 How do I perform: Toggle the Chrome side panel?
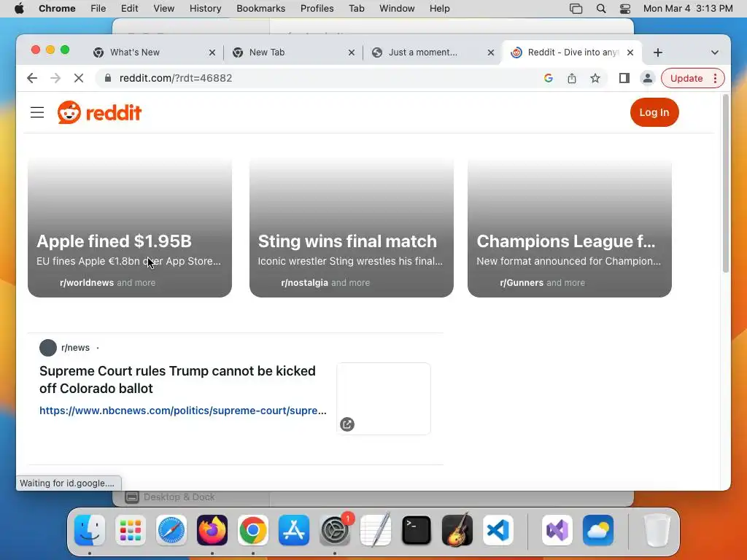click(624, 78)
